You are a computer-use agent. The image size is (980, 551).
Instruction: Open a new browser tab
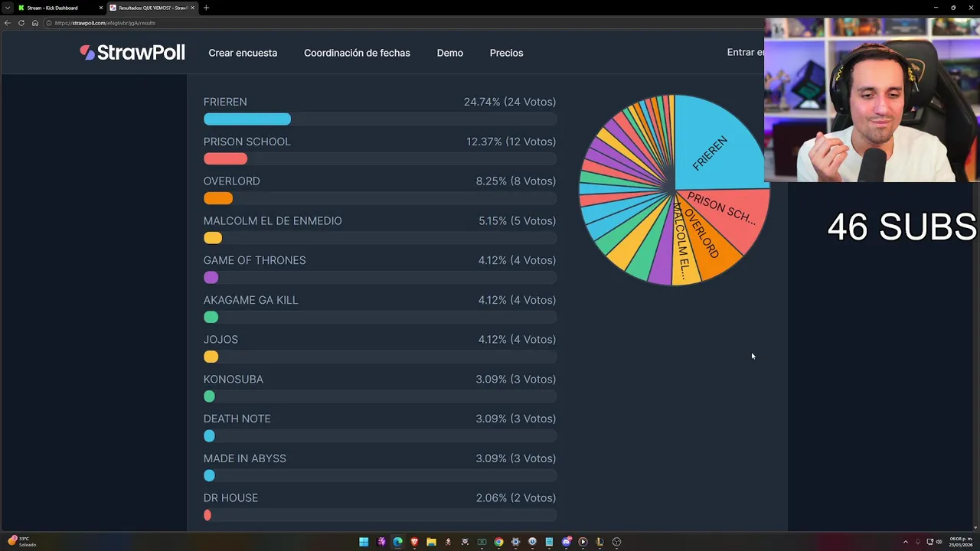point(206,8)
